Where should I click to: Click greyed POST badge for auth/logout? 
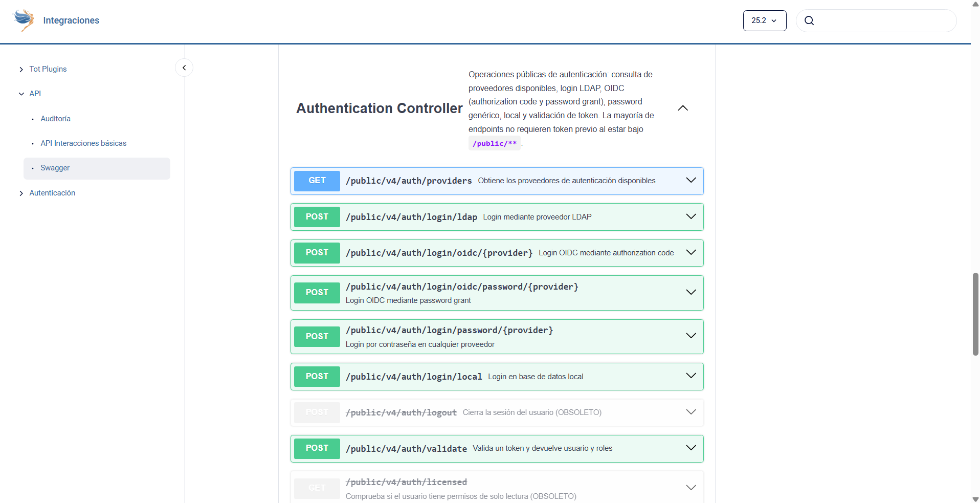pos(317,412)
